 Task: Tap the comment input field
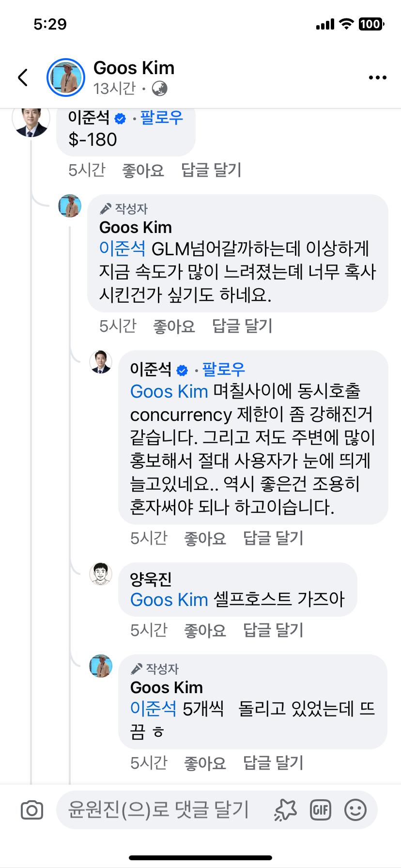click(160, 810)
